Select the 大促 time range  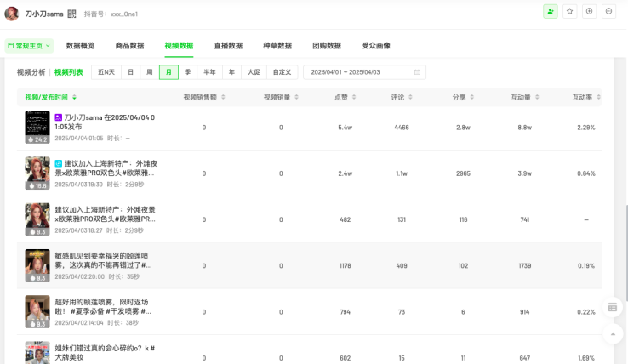pos(254,72)
